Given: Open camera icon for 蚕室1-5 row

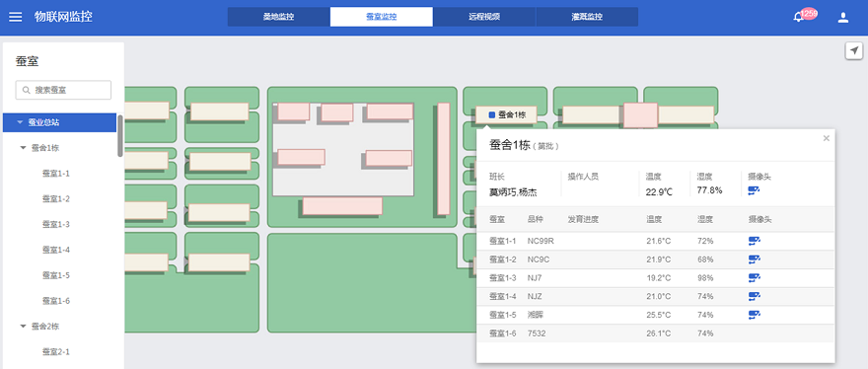Looking at the screenshot, I should [x=754, y=315].
